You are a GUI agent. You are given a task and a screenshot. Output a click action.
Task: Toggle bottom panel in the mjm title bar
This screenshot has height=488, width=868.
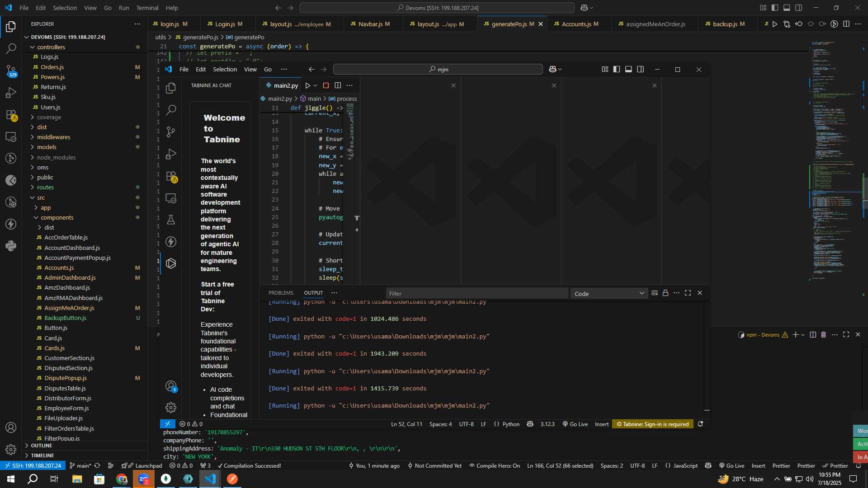point(628,69)
